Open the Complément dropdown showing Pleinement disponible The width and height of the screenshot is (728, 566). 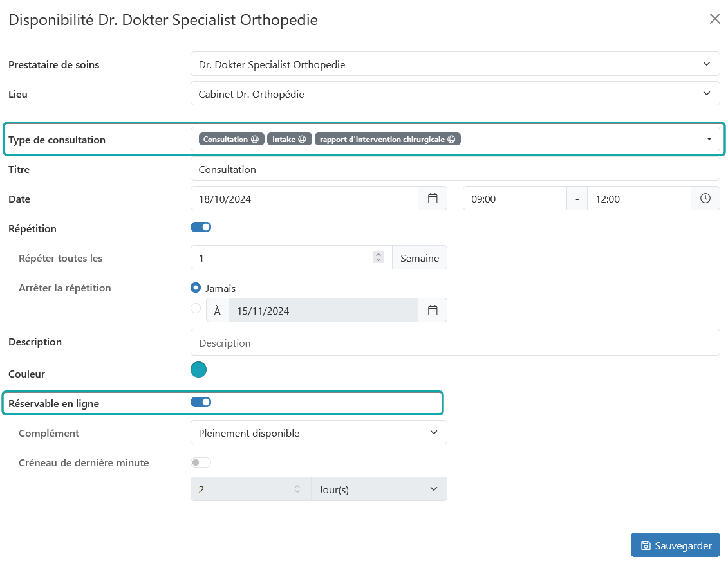(319, 432)
